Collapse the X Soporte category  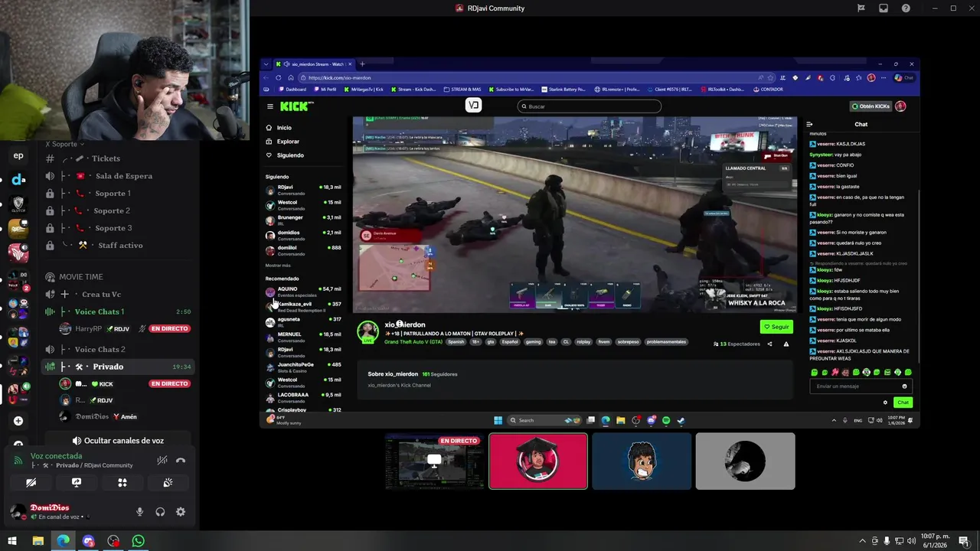pos(65,144)
